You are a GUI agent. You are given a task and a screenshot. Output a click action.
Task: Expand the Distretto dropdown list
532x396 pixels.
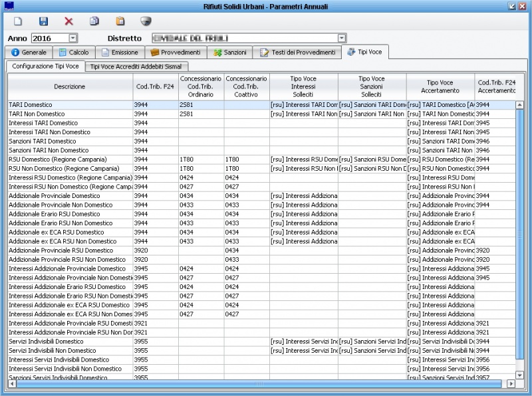pyautogui.click(x=342, y=39)
